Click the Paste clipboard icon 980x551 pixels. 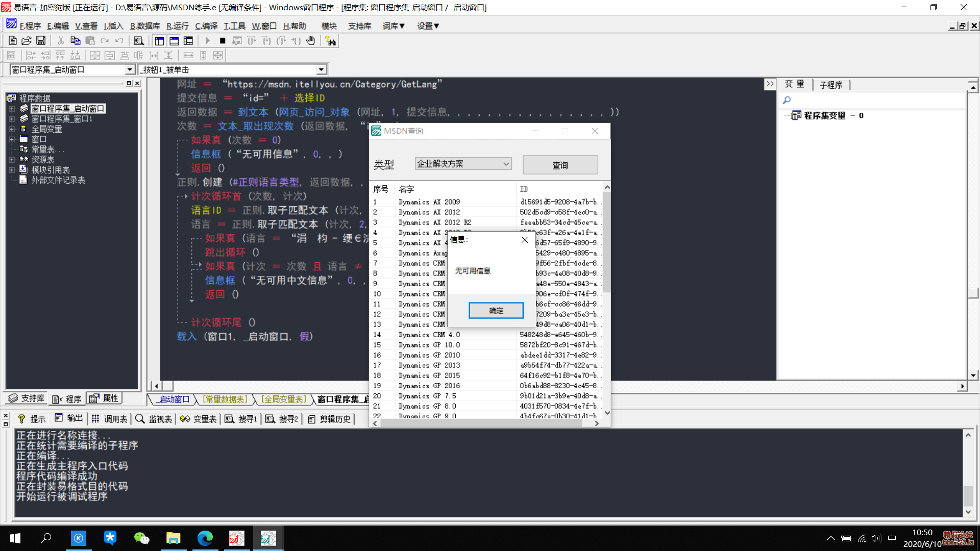(90, 41)
